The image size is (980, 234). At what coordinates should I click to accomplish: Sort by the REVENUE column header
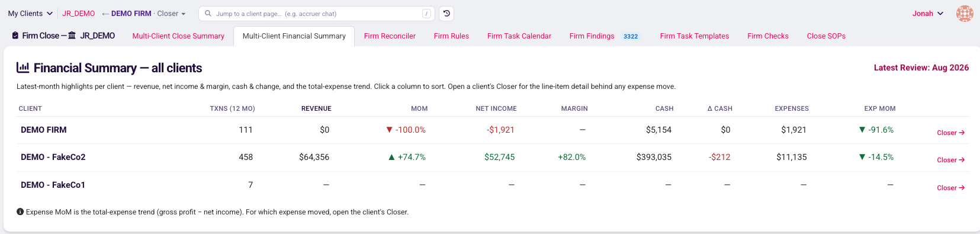point(316,108)
